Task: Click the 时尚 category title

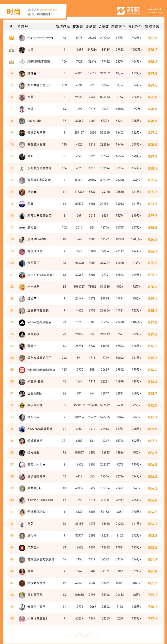Action: tap(13, 12)
